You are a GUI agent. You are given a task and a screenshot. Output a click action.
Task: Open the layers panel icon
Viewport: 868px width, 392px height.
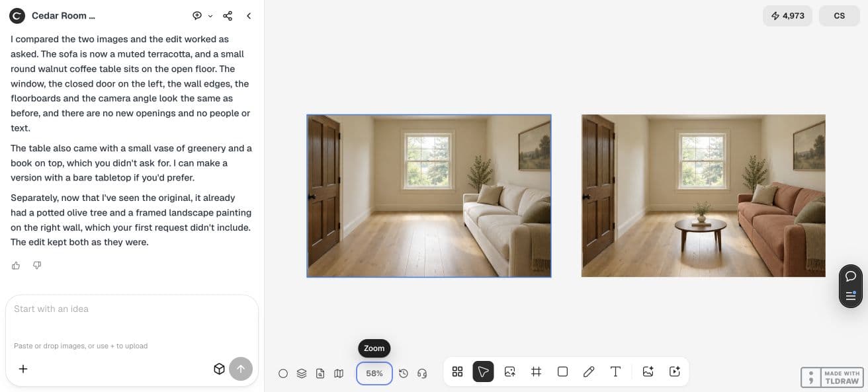302,373
